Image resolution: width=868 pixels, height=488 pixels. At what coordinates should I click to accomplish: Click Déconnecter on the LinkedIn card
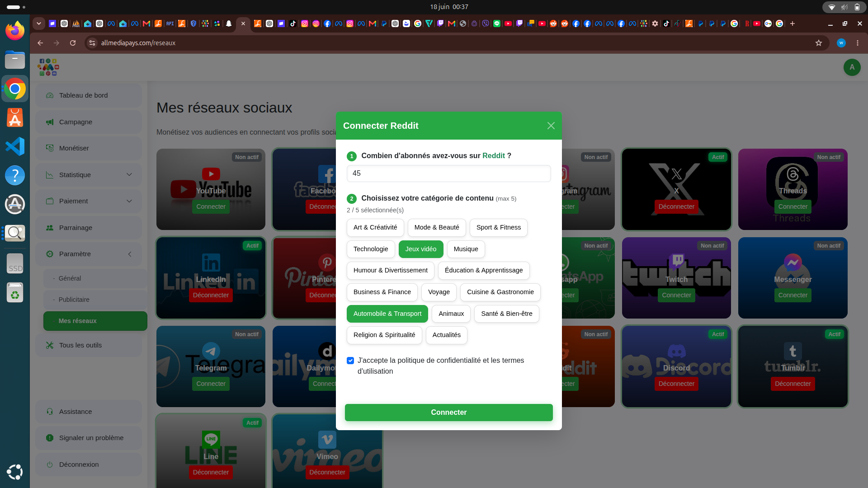211,295
